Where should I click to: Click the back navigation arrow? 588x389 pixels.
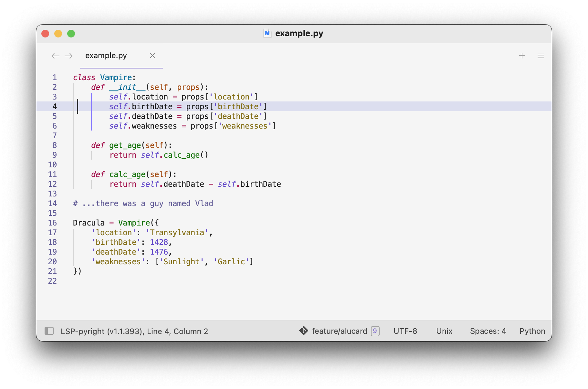tap(55, 56)
